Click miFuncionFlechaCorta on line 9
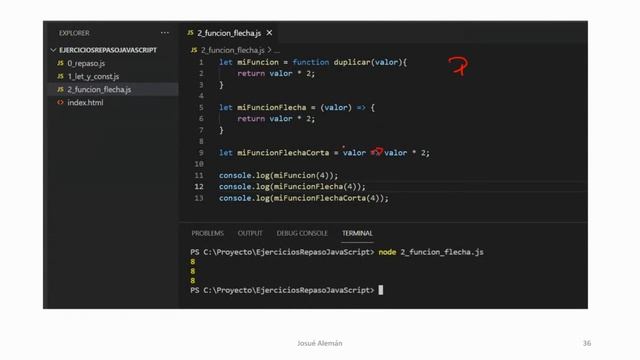 coord(283,153)
